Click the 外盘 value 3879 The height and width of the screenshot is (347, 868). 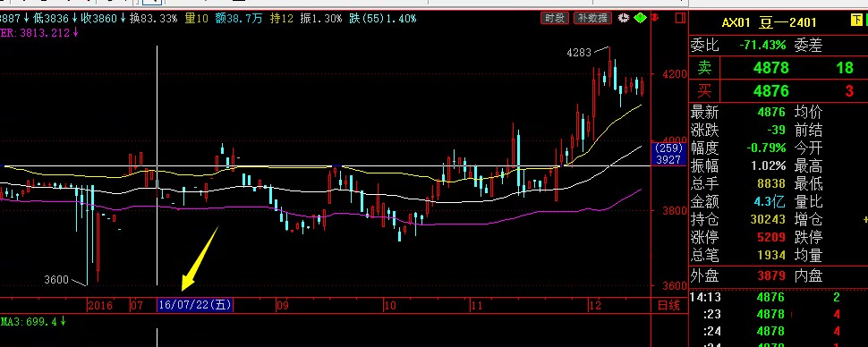[x=771, y=275]
